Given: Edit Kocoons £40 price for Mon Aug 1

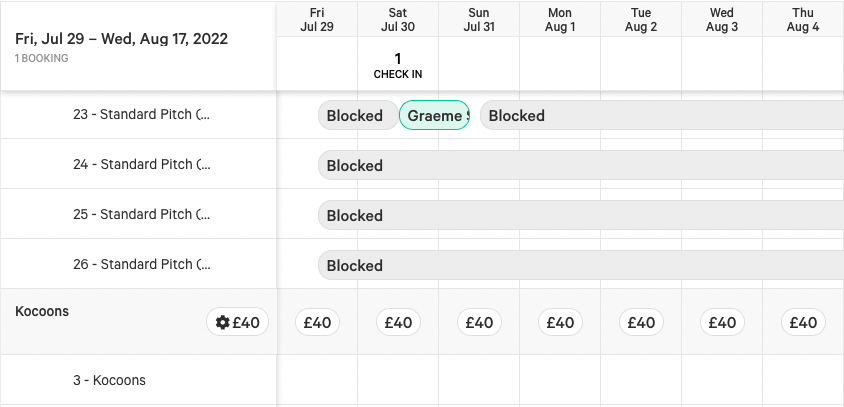Looking at the screenshot, I should (x=560, y=322).
